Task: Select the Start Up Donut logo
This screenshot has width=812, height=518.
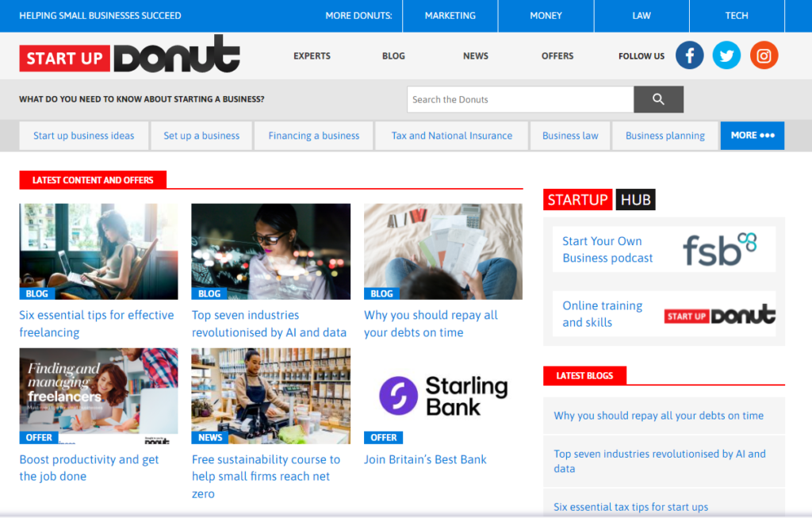Action: (128, 54)
